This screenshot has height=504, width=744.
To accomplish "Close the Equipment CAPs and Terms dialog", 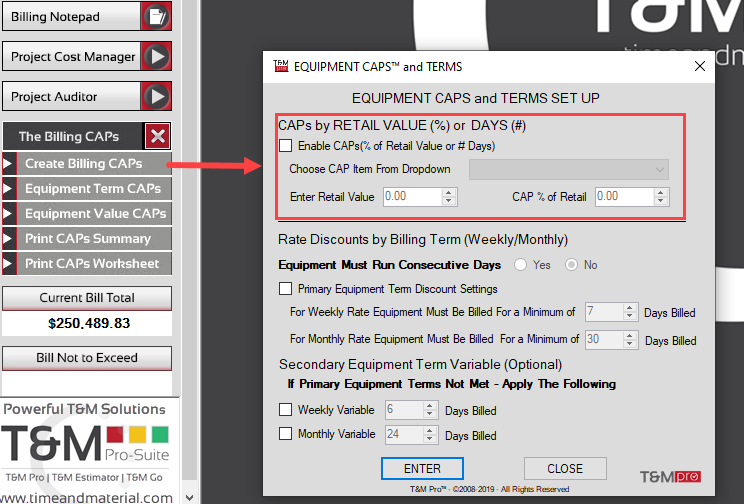I will point(700,66).
